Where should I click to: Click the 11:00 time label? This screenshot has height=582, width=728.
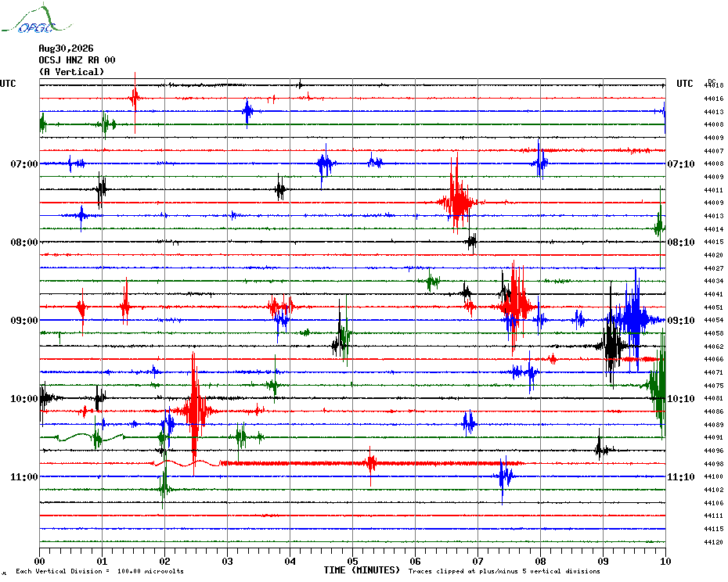(x=24, y=476)
